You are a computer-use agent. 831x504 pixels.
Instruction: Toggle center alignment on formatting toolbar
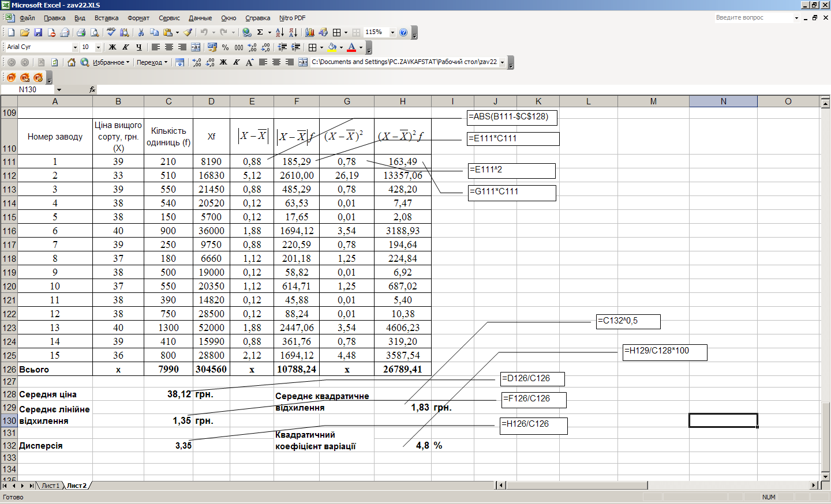pos(169,47)
